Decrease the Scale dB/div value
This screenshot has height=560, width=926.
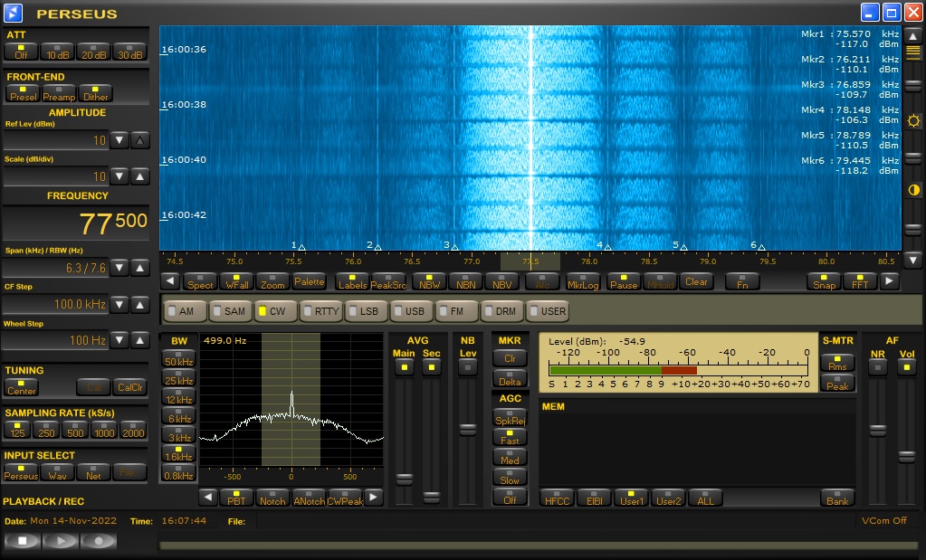click(x=119, y=176)
